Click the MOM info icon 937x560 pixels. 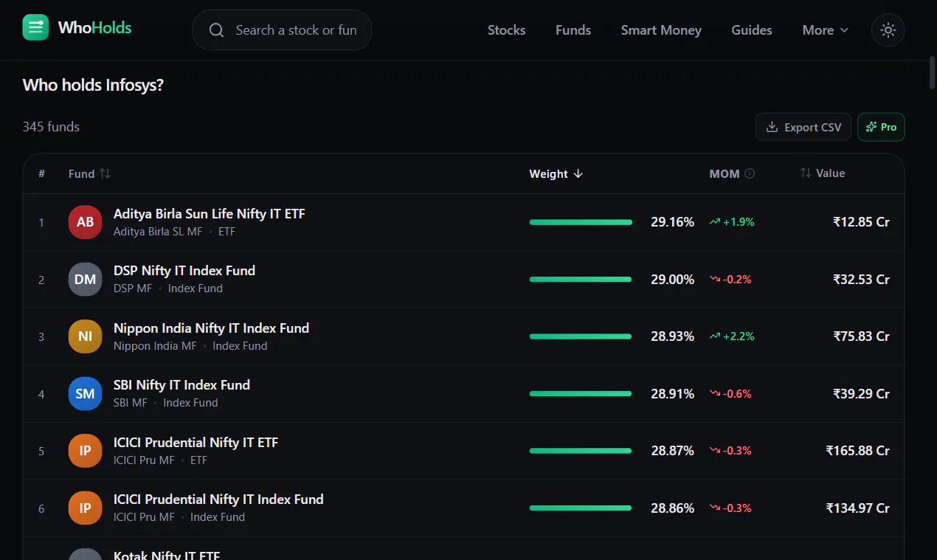[750, 174]
